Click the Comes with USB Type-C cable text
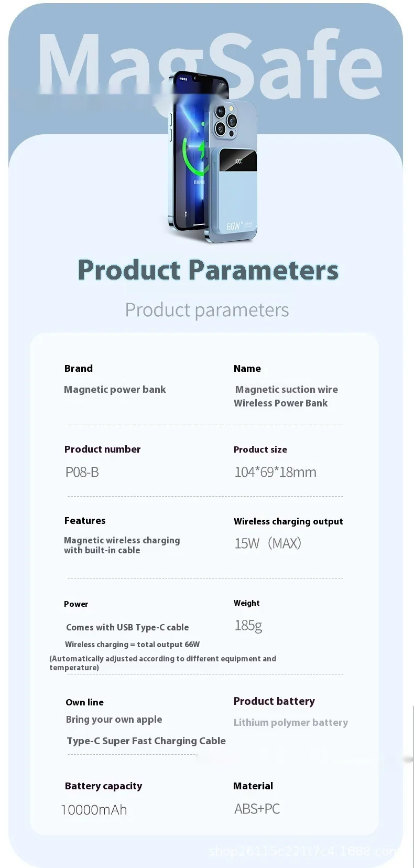The height and width of the screenshot is (868, 414). (x=127, y=627)
